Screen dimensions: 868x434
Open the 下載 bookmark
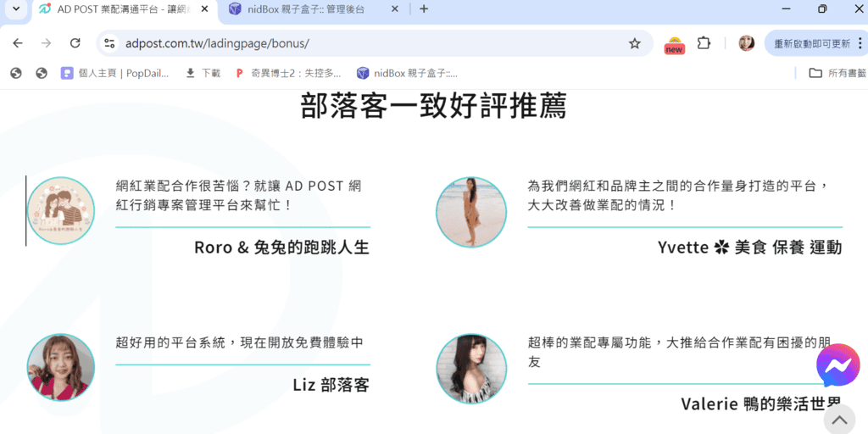click(203, 73)
